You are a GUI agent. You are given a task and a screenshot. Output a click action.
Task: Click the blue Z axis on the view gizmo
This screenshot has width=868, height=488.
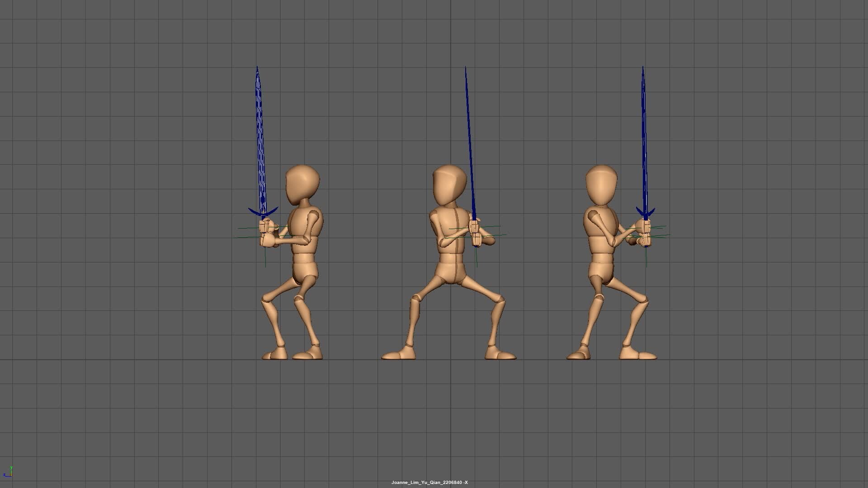(5, 474)
